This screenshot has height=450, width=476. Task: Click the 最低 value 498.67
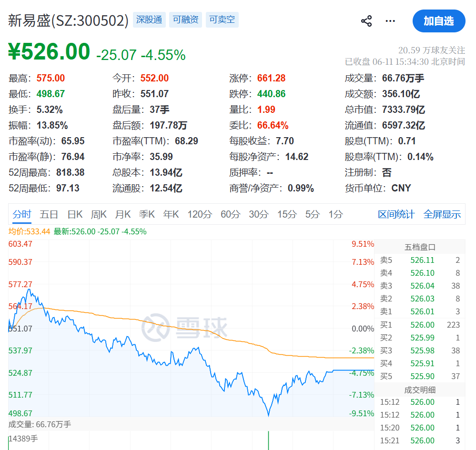click(51, 94)
